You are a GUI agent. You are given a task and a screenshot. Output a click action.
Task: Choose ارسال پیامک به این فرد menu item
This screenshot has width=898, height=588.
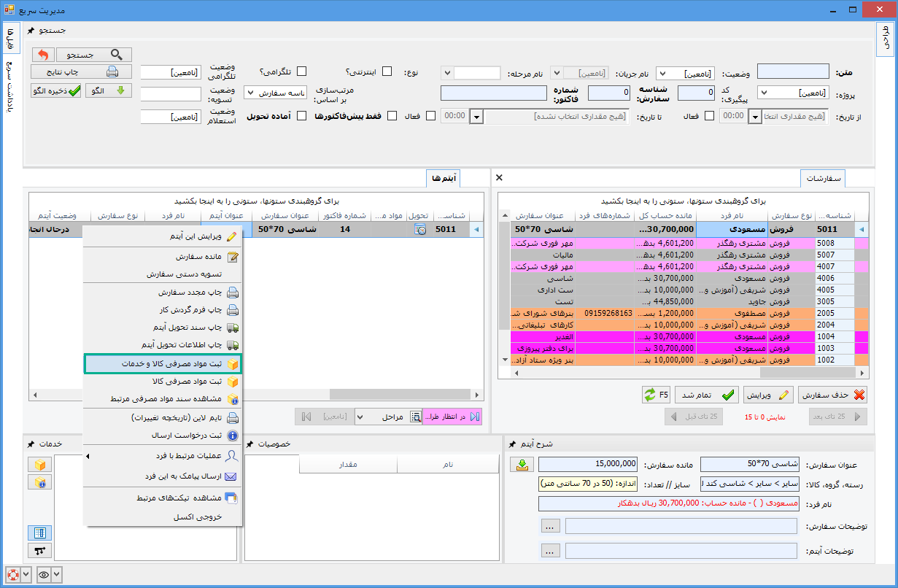tap(163, 476)
